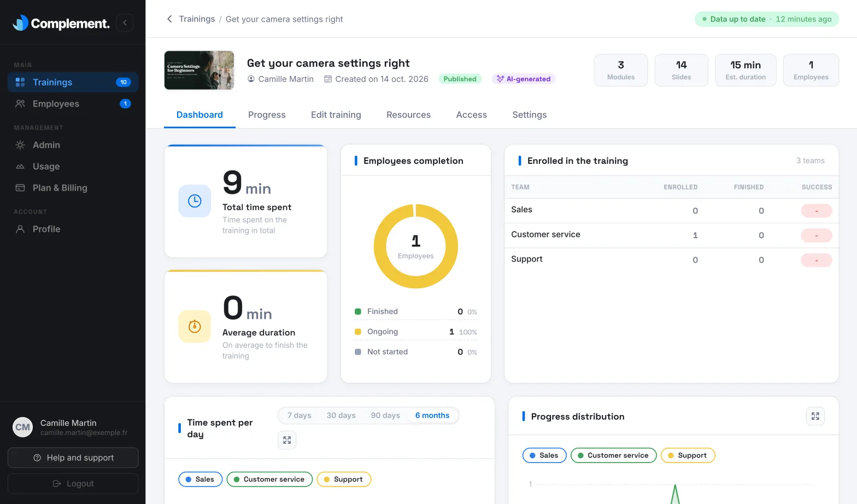Click the clock icon on Total time spent card
The image size is (857, 504).
pyautogui.click(x=195, y=201)
